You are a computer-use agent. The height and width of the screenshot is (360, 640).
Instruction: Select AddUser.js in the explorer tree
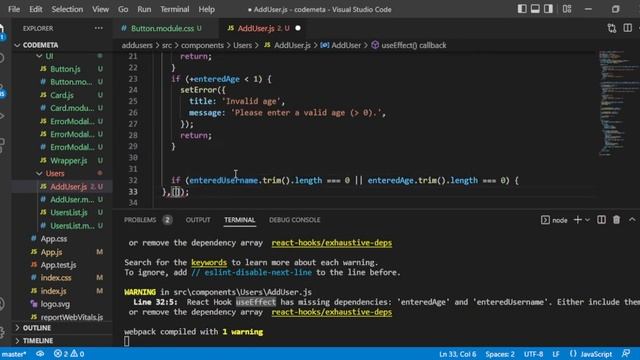pyautogui.click(x=68, y=187)
